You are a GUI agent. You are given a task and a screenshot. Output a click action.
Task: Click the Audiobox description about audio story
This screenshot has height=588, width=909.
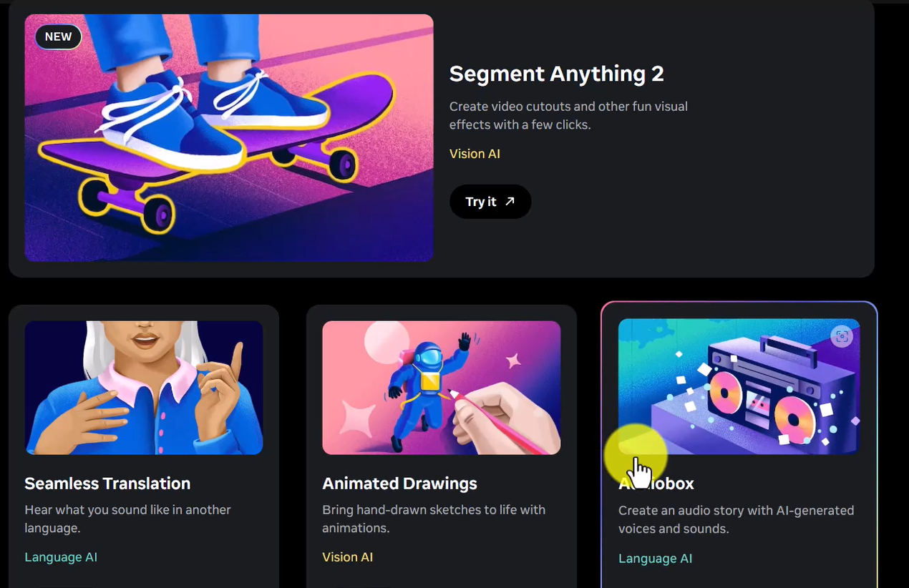pyautogui.click(x=737, y=520)
